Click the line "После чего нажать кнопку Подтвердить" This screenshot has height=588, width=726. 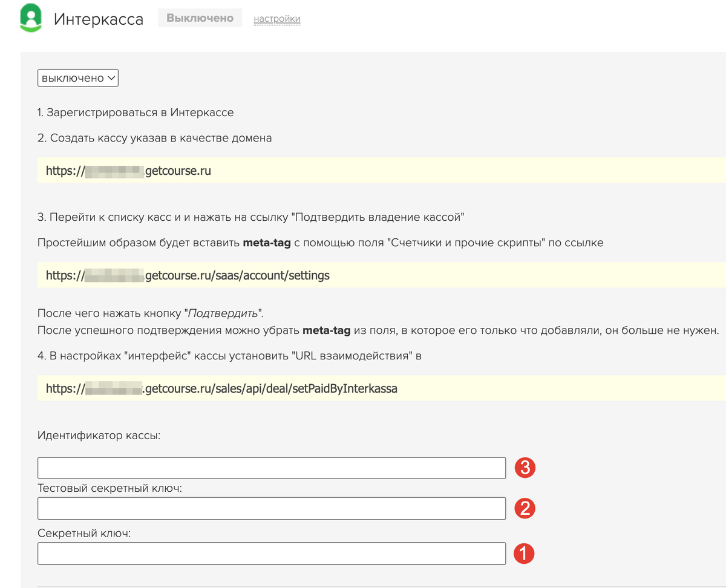[x=151, y=314]
